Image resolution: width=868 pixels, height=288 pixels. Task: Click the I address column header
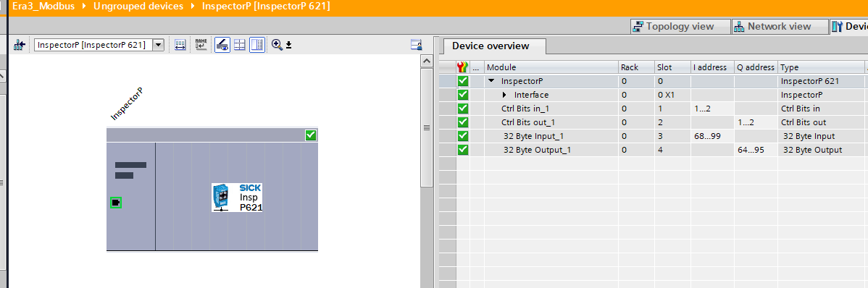(712, 67)
